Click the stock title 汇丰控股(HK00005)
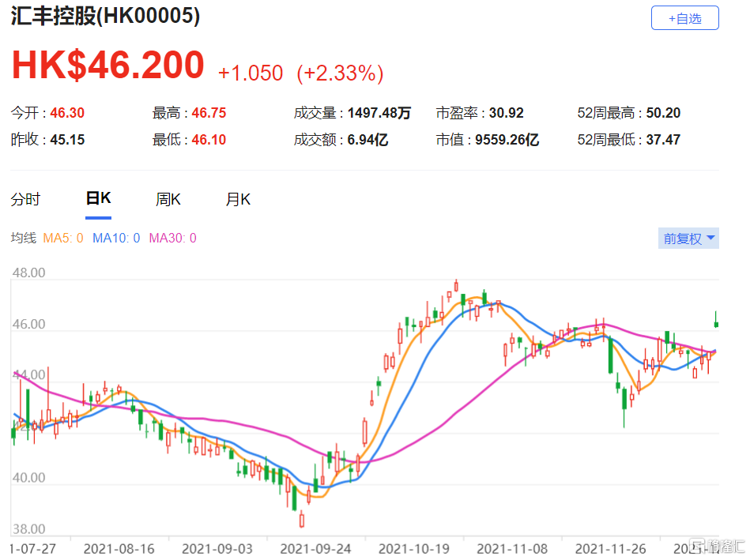This screenshot has height=560, width=750. coord(105,16)
